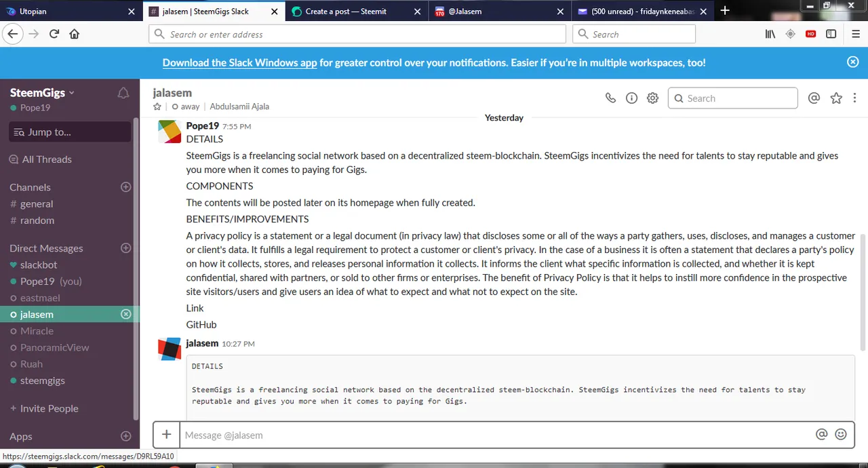Switch to the 500 unread mail tab
Image resolution: width=868 pixels, height=468 pixels.
(x=642, y=11)
